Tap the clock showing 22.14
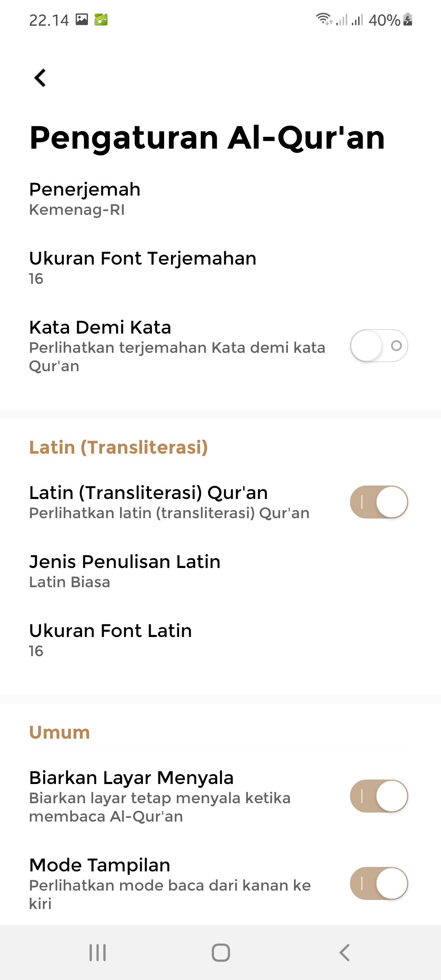 [x=50, y=19]
